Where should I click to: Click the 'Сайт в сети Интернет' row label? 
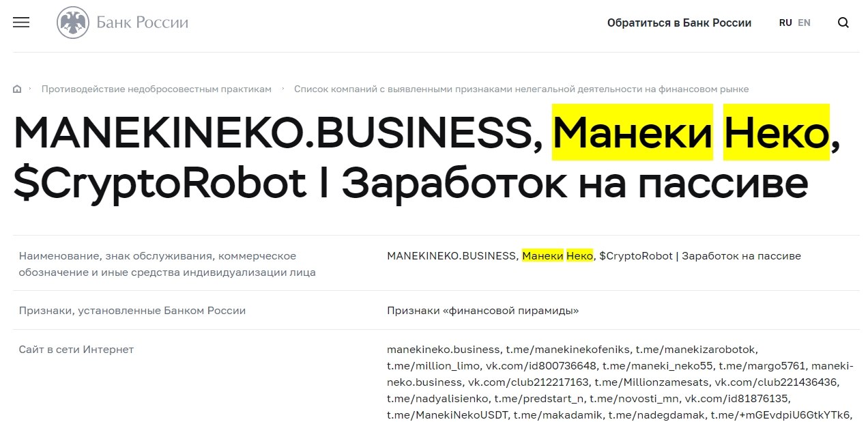tap(76, 349)
